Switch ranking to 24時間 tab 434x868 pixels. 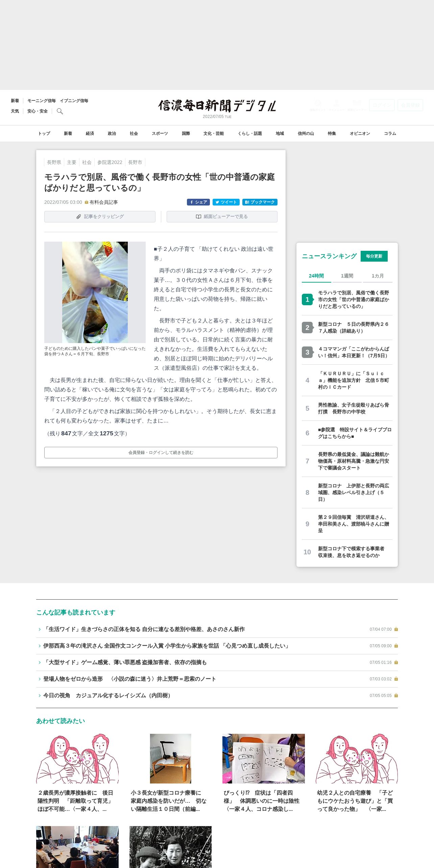coord(316,276)
